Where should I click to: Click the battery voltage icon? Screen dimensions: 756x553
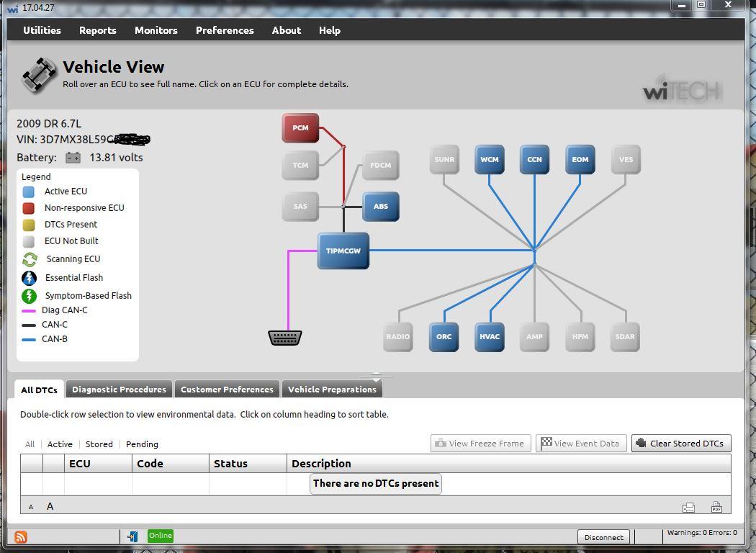click(x=73, y=158)
